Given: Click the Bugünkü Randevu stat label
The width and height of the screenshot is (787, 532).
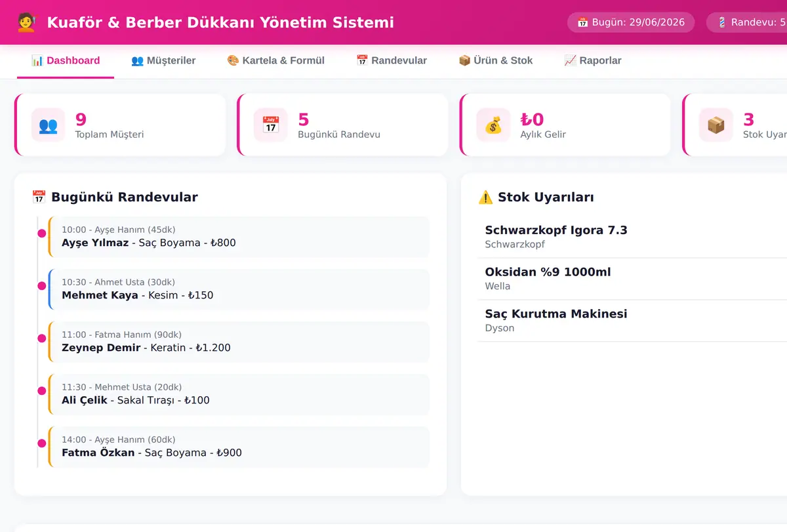Looking at the screenshot, I should [339, 134].
